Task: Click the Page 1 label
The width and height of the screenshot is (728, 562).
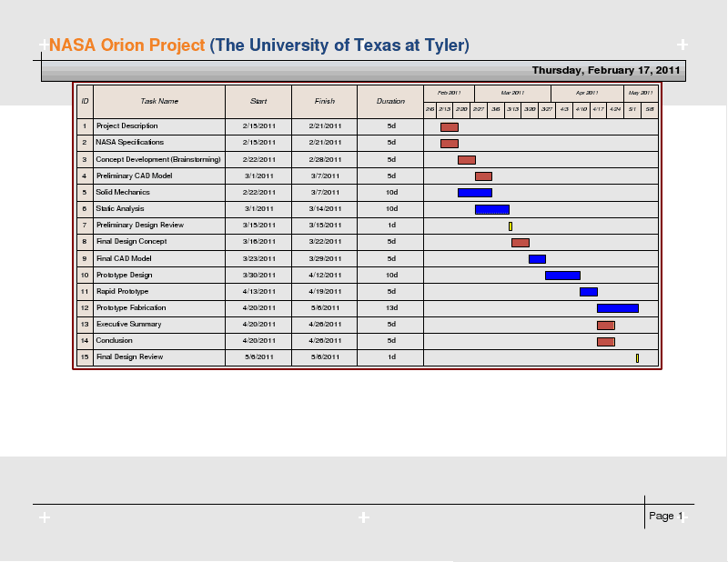Action: coord(667,516)
